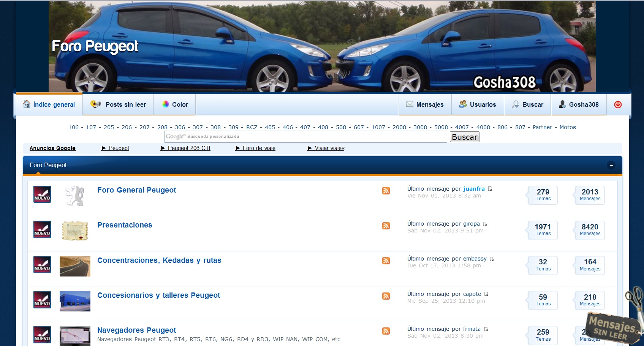Viewport: 644px width, 346px height.
Task: Go to last post by juanfra icon
Action: tap(490, 189)
